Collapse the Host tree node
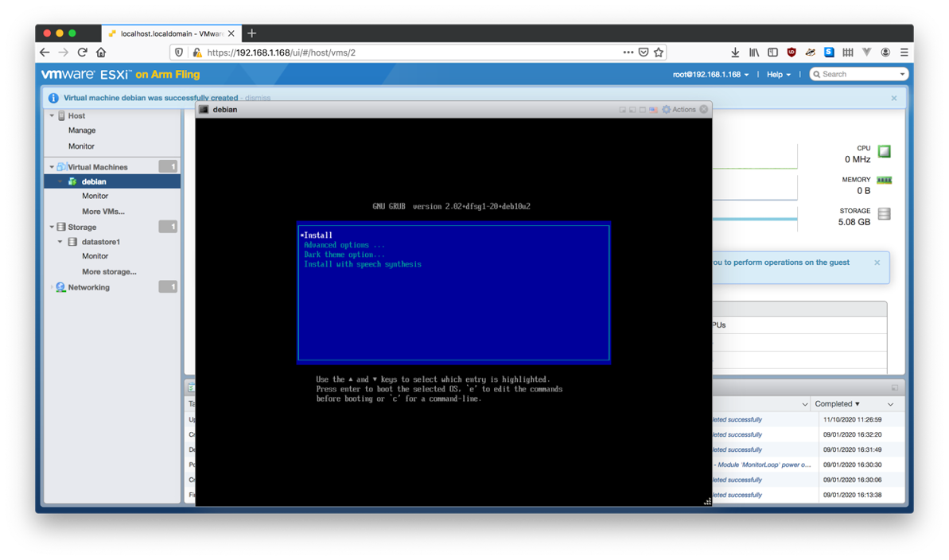This screenshot has width=949, height=560. coord(52,115)
